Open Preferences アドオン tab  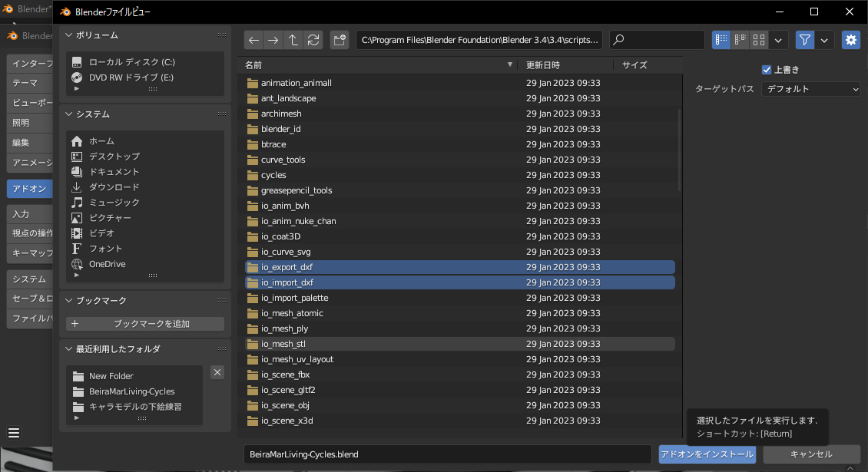tap(30, 189)
